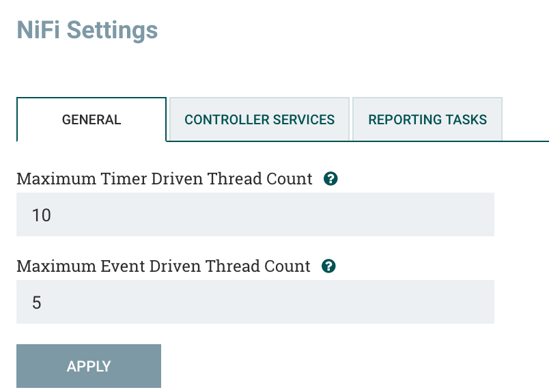Screen dimensions: 549x392
Task: Focus the Maximum Event Driven Thread Count field
Action: coord(255,302)
